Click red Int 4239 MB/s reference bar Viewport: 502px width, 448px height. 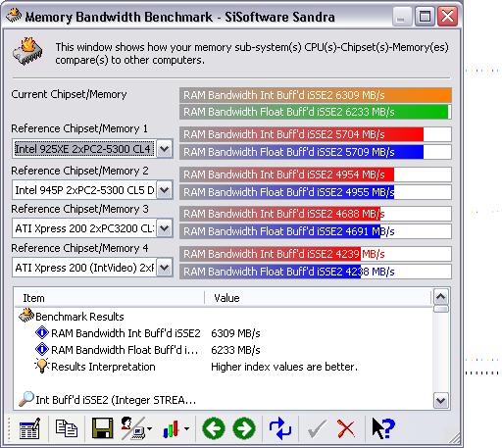tap(316, 254)
